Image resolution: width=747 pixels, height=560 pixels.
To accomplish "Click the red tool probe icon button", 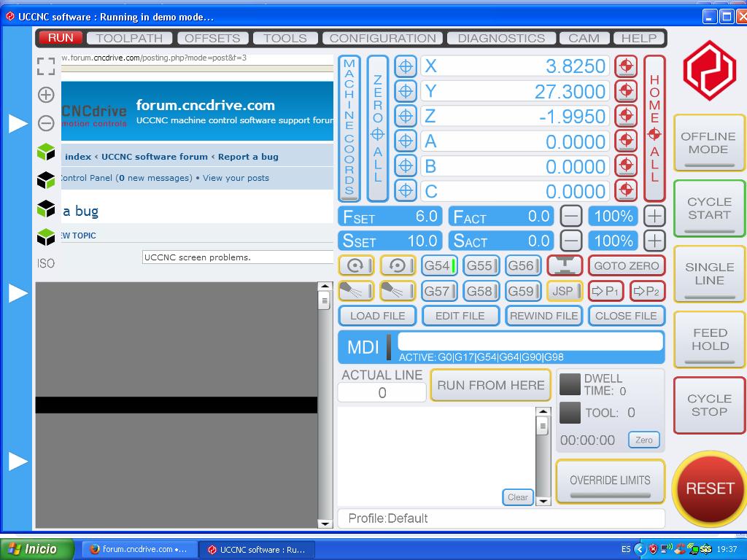I will 565,265.
